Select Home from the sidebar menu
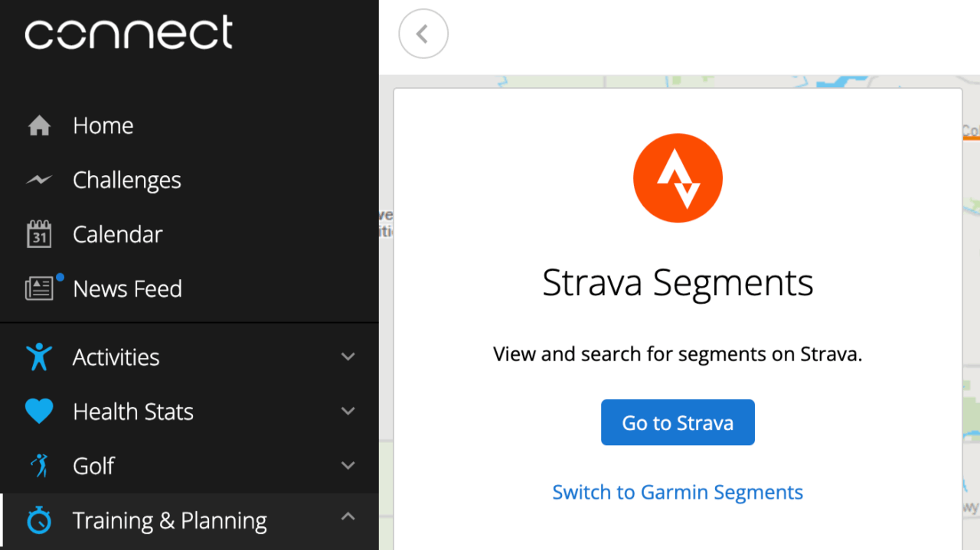Image resolution: width=980 pixels, height=550 pixels. [x=103, y=125]
